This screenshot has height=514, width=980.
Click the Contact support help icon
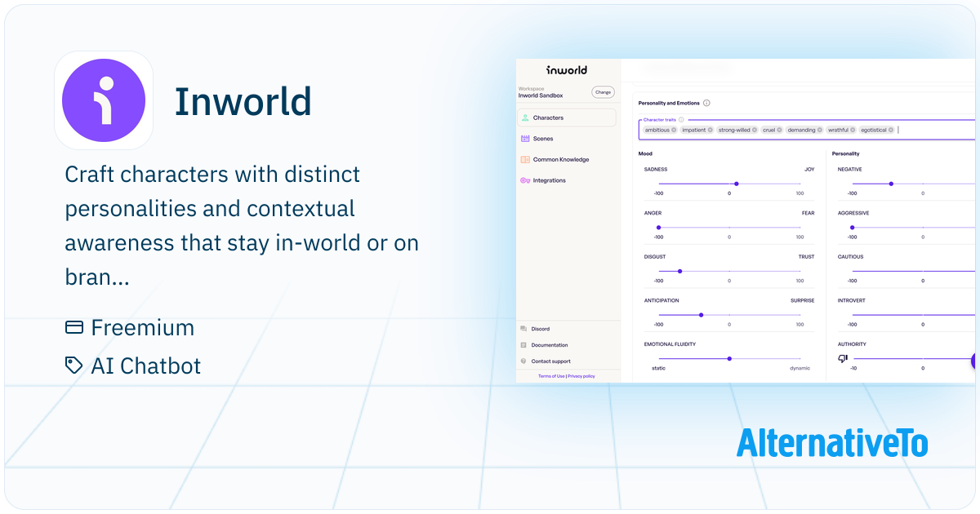pos(523,361)
